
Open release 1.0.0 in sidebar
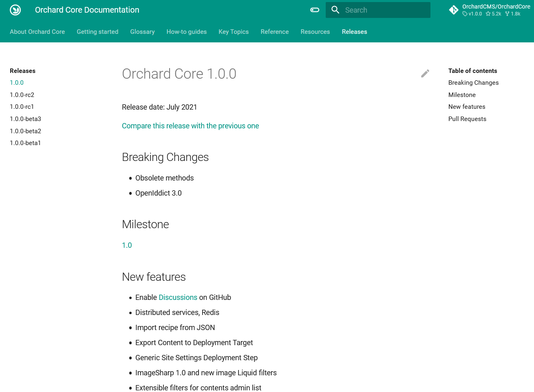[x=17, y=83]
